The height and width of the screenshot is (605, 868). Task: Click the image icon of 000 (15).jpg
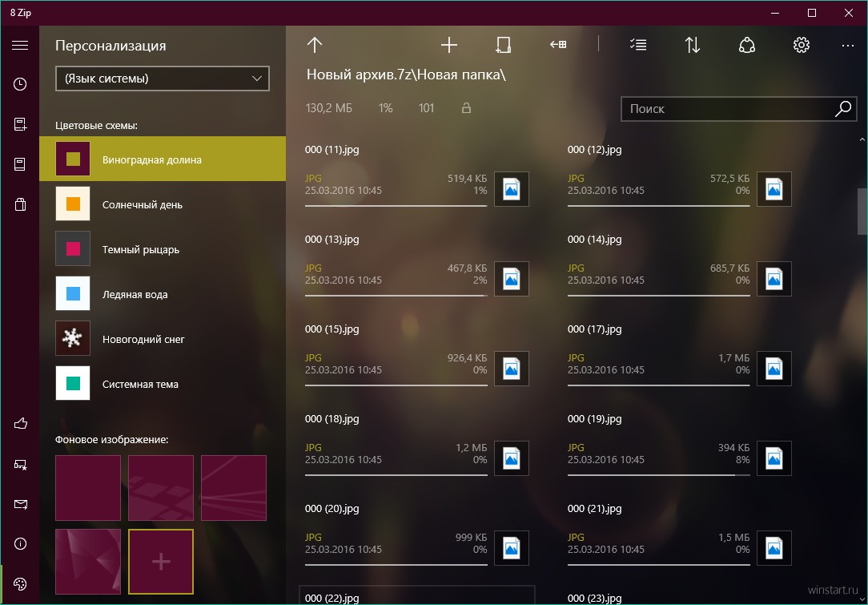click(511, 369)
